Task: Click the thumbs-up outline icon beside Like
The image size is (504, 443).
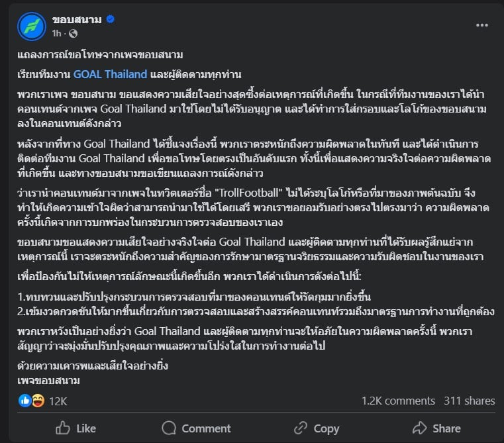Action: point(63,428)
